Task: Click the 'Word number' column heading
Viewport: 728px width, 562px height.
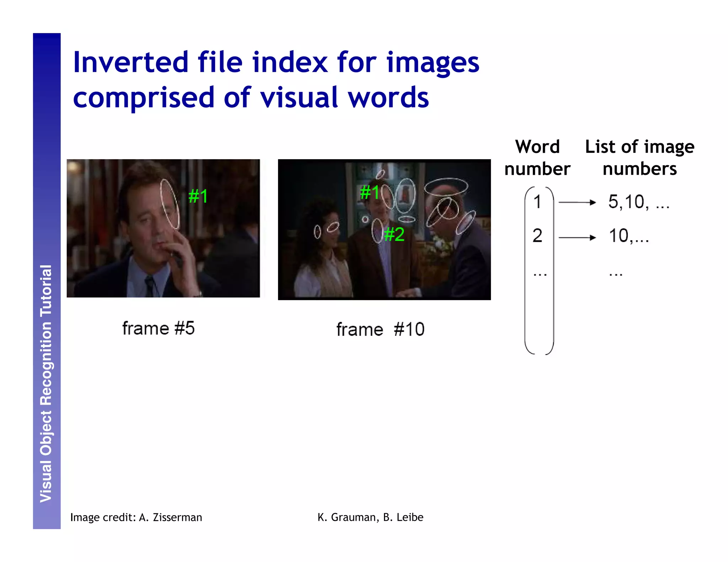Action: [537, 158]
